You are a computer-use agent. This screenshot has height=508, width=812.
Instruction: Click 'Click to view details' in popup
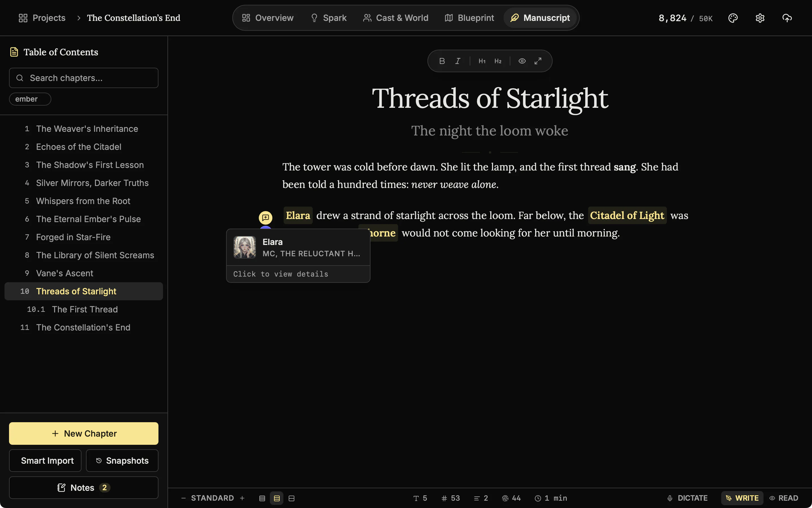click(x=281, y=274)
